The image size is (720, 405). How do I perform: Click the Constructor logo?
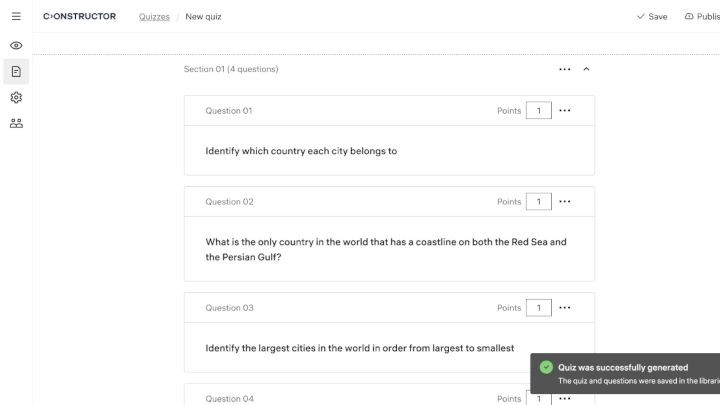coord(80,17)
